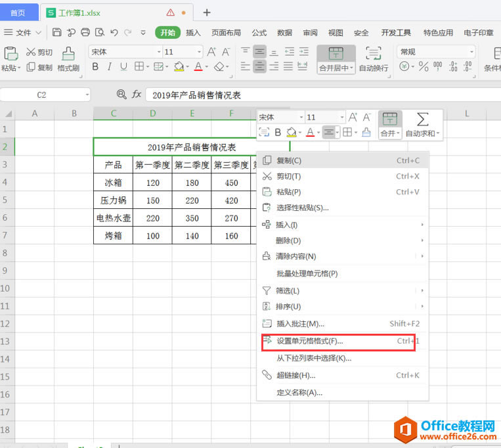The width and height of the screenshot is (501, 448).
Task: Toggle Italic in the ribbon
Action: coord(109,66)
